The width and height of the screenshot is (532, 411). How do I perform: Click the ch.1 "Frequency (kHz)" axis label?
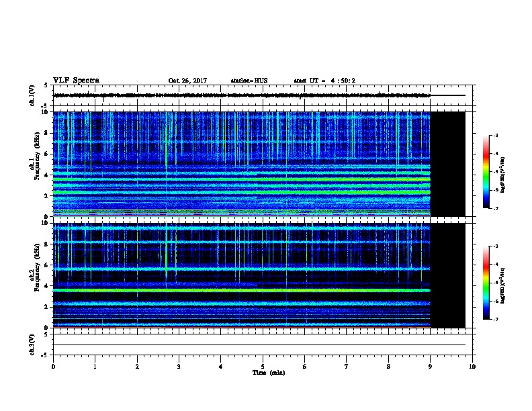pyautogui.click(x=37, y=156)
